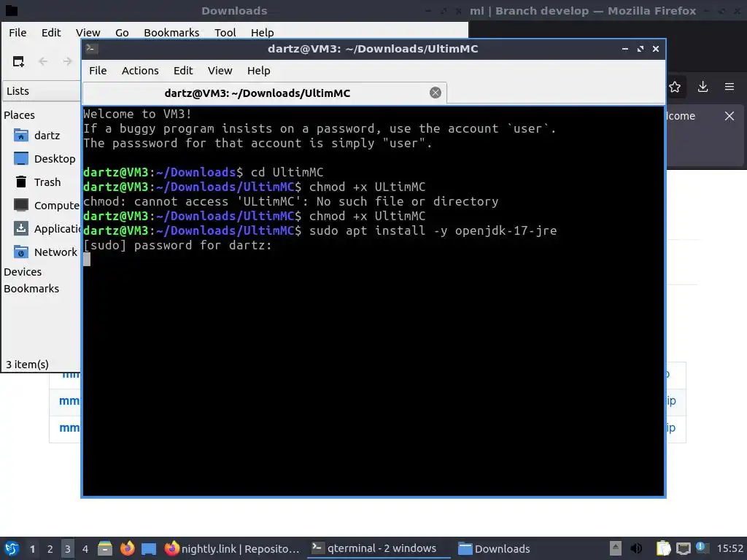This screenshot has height=560, width=747.
Task: Select the Devices section in sidebar
Action: pyautogui.click(x=23, y=272)
